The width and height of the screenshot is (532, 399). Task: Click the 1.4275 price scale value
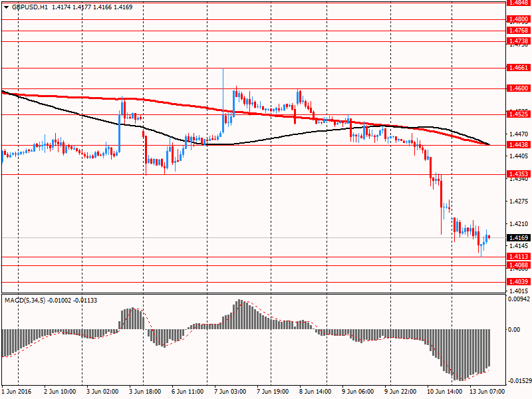tap(519, 201)
